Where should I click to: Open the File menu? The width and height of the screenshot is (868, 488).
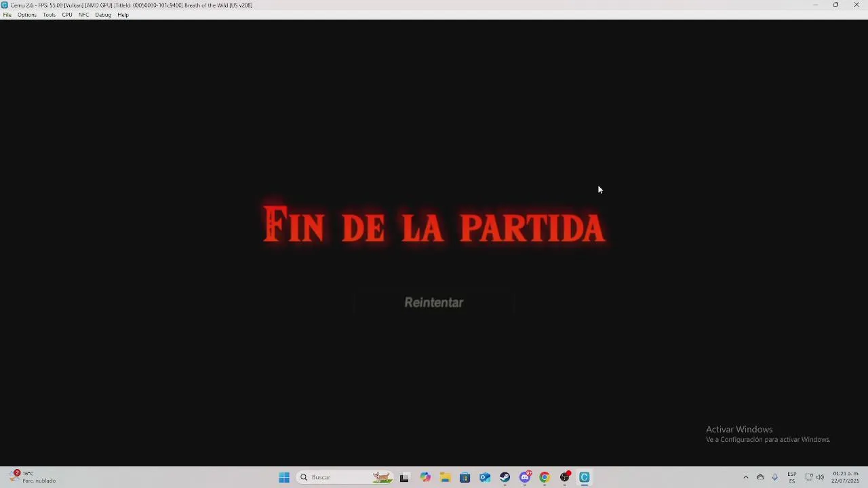(7, 15)
